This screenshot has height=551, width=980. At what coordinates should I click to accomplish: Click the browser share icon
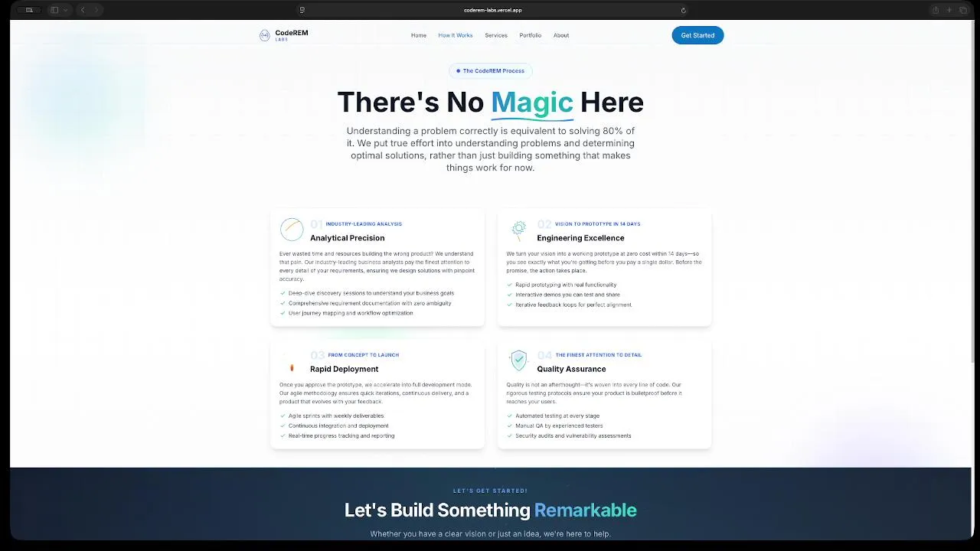935,10
